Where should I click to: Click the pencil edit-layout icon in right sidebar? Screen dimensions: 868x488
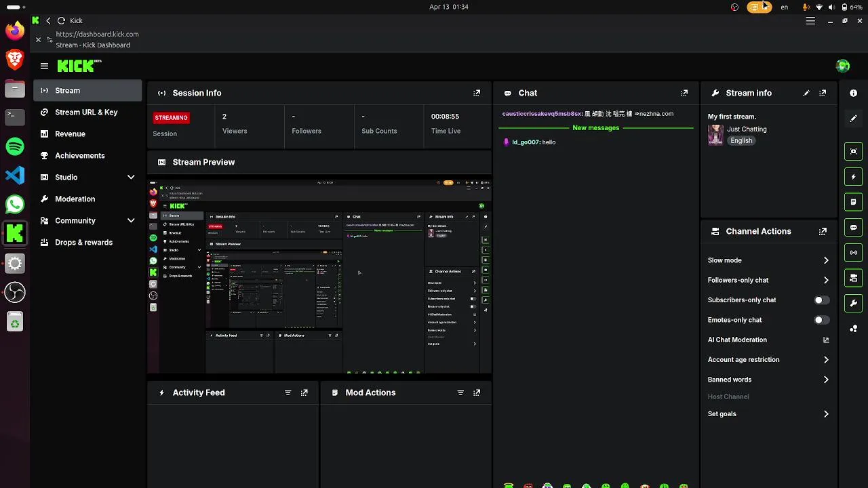[853, 118]
